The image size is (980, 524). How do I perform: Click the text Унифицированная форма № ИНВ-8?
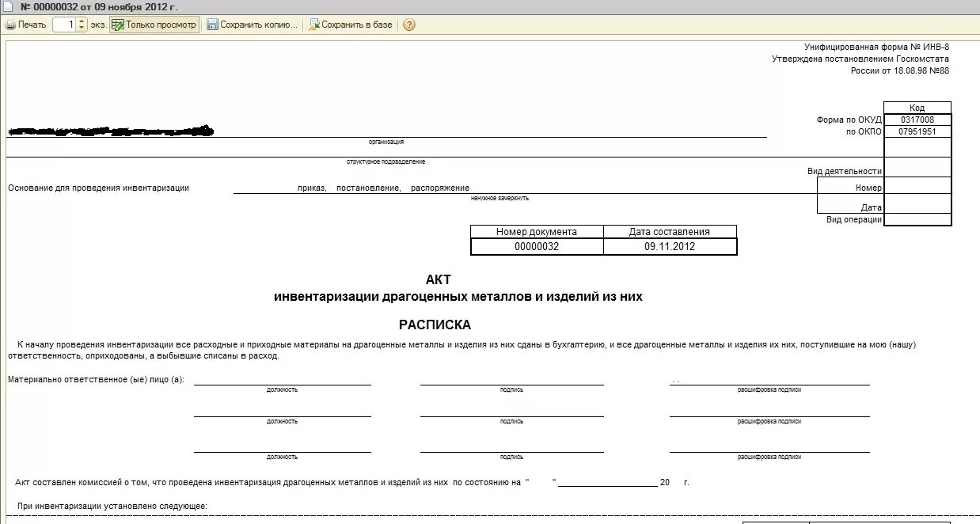(x=876, y=47)
